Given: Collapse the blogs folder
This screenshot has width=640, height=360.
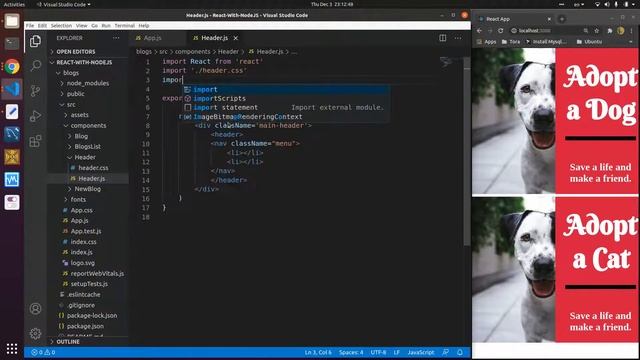Looking at the screenshot, I should pos(71,73).
